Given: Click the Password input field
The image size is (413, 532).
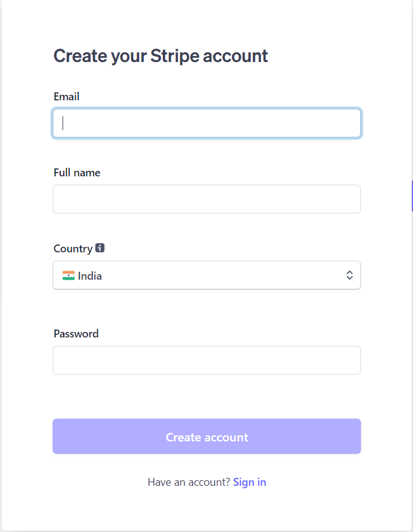Looking at the screenshot, I should (206, 360).
